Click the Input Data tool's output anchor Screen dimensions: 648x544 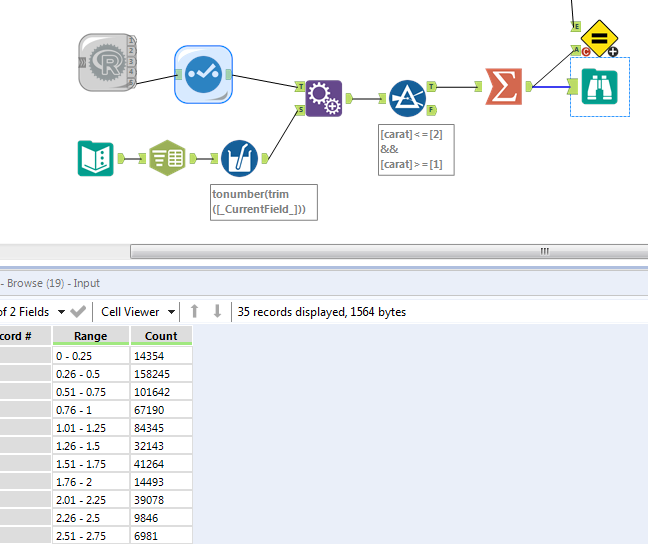[x=121, y=158]
